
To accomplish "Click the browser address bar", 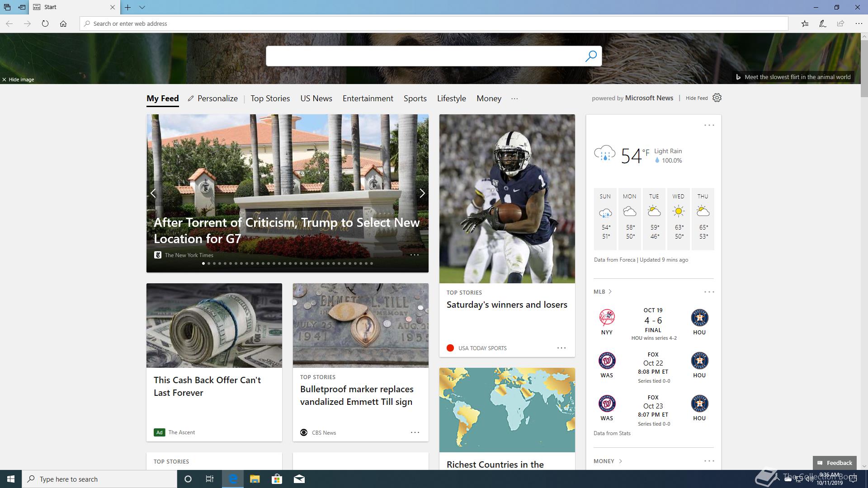I will pos(434,23).
